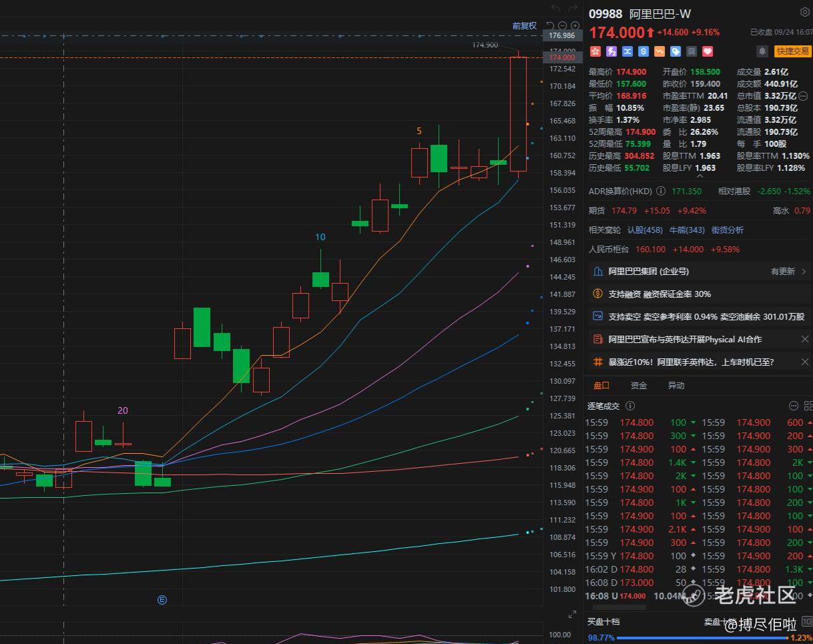This screenshot has width=813, height=644.
Task: Zoom out the chart with the minus icon
Action: tap(562, 25)
